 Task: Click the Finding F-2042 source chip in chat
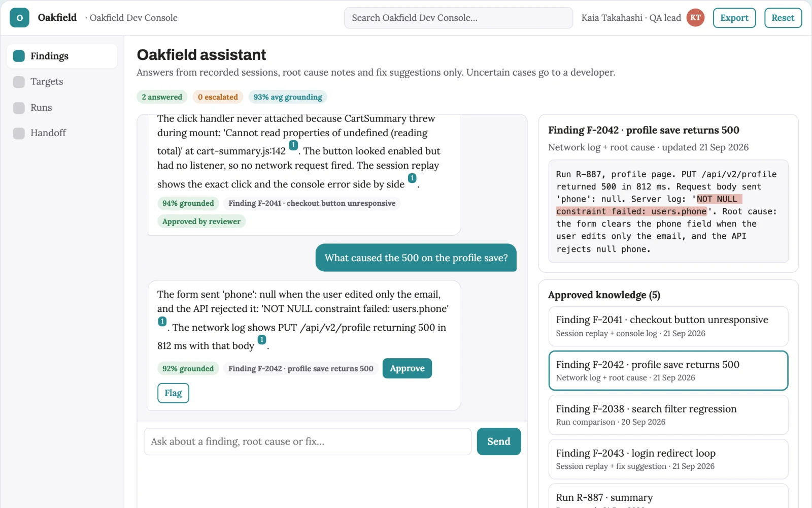pyautogui.click(x=300, y=369)
